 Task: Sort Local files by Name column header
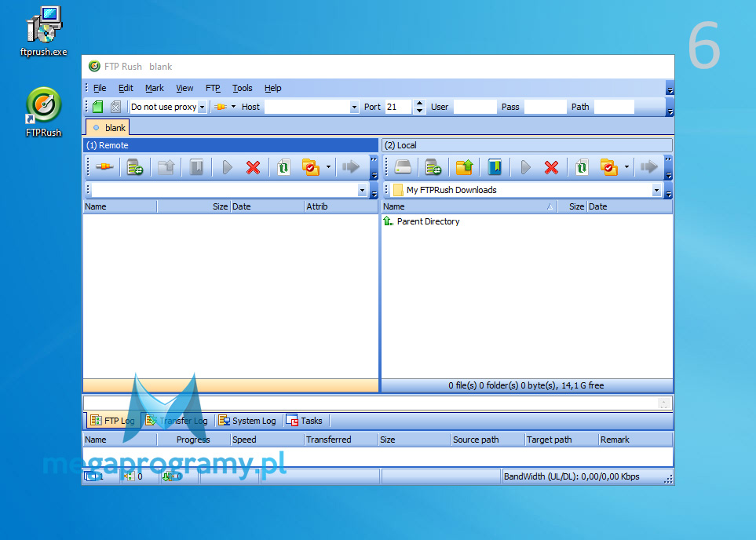(x=463, y=206)
